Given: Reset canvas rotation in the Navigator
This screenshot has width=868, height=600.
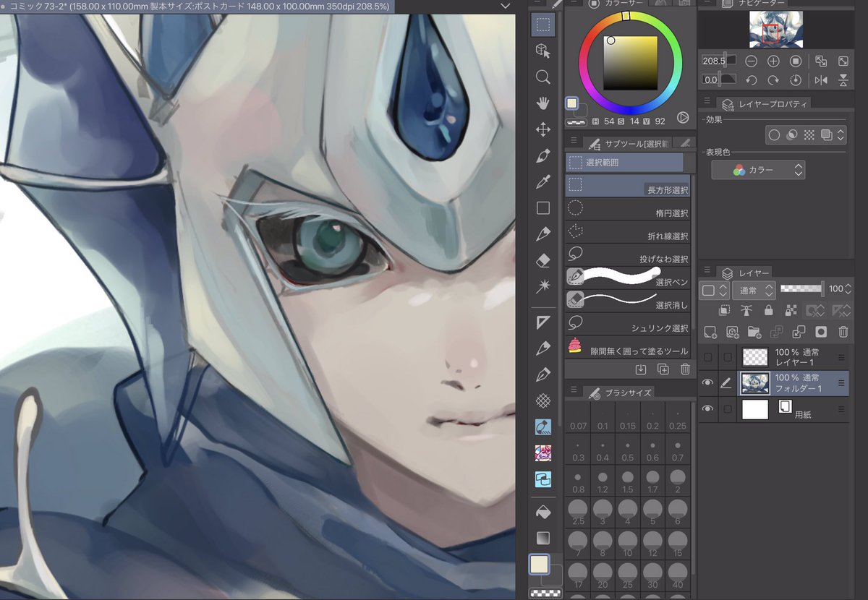Looking at the screenshot, I should pos(796,80).
